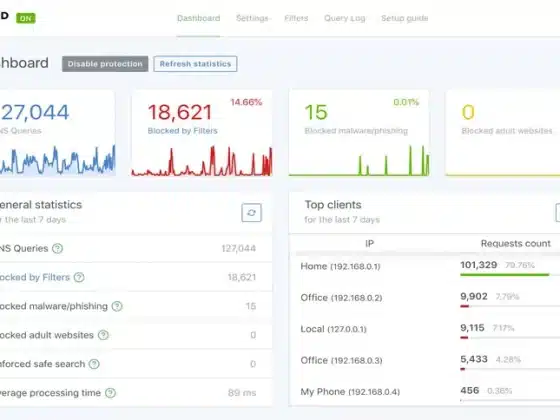Click the 456 requests count value
Screen dimensions: 560x420
point(469,390)
